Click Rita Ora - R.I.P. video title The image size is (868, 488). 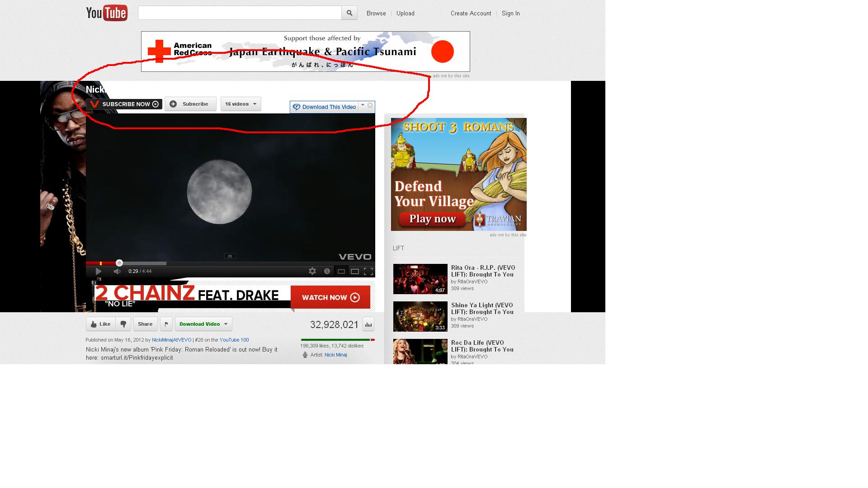coord(483,271)
